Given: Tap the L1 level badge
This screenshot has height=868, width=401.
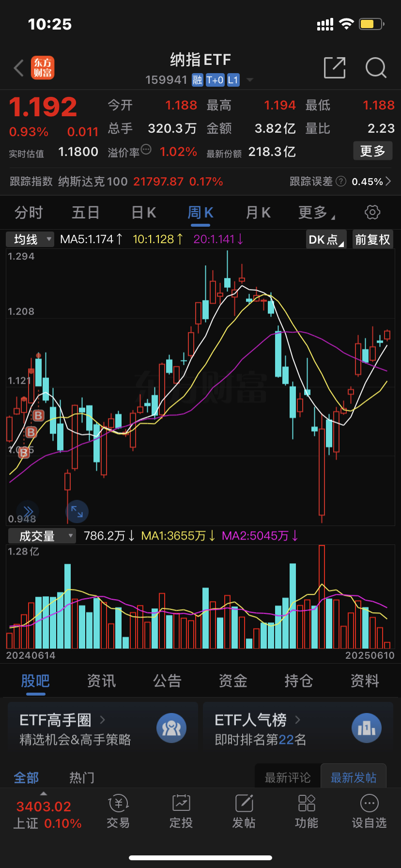Looking at the screenshot, I should point(233,80).
